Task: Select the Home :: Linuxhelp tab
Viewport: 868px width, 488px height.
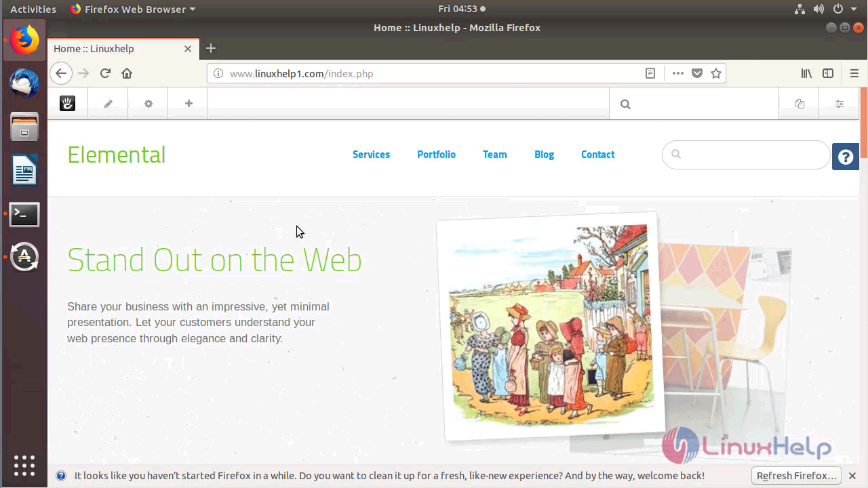Action: pyautogui.click(x=123, y=49)
